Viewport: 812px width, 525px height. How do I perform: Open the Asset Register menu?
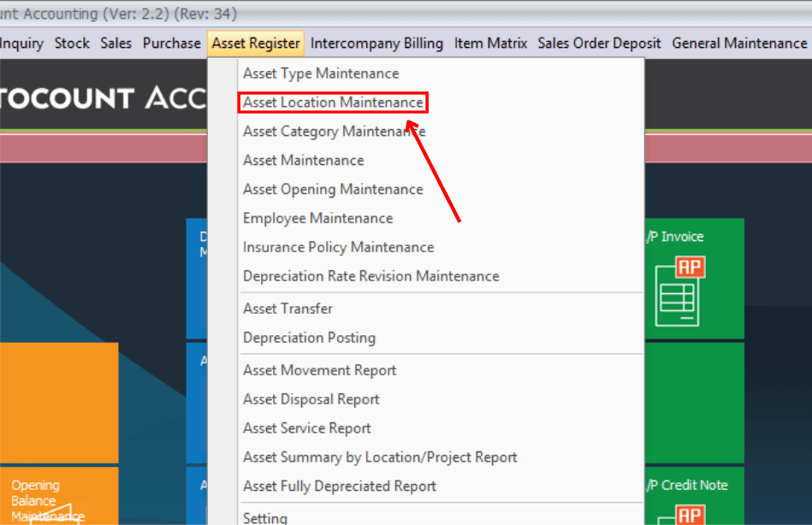click(x=256, y=43)
